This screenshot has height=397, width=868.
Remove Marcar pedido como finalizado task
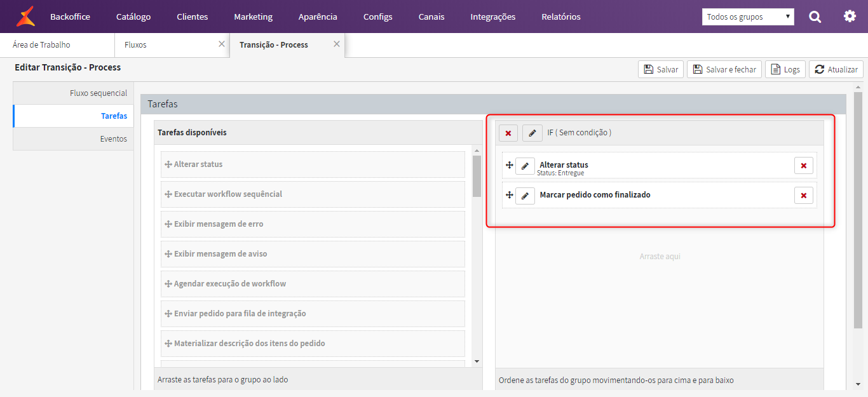[804, 196]
